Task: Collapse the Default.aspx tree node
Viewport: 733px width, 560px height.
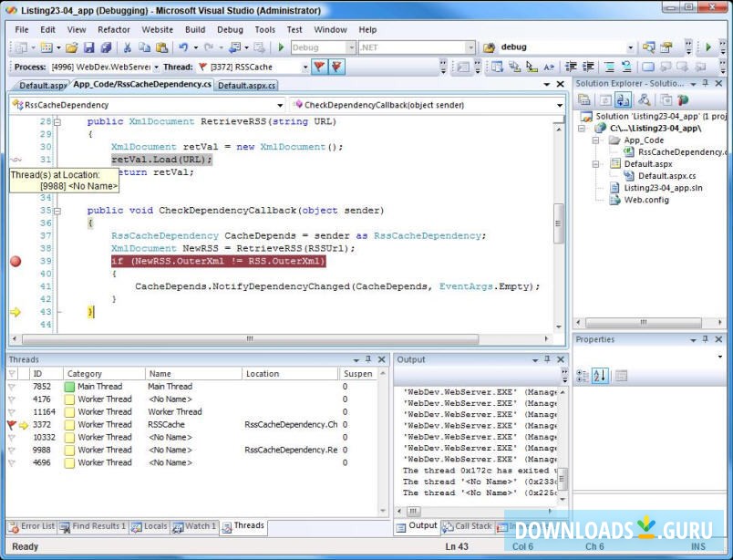Action: tap(595, 164)
